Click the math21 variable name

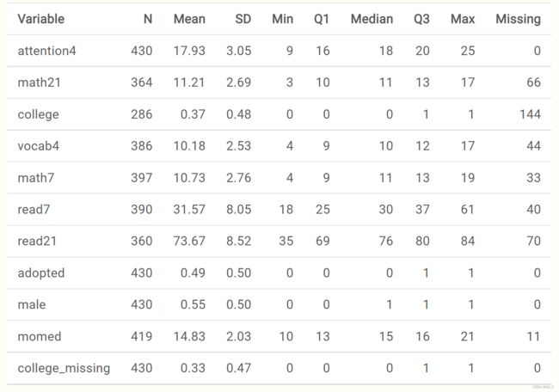tap(40, 83)
